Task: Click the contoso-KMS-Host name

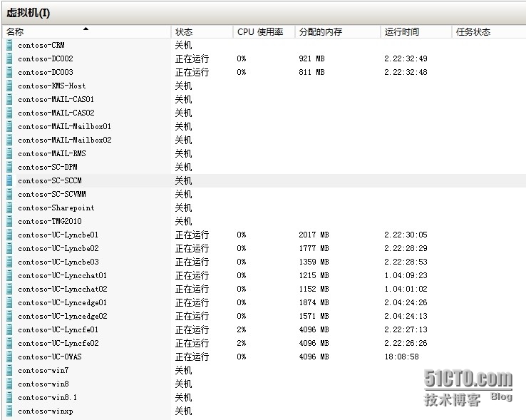Action: [51, 86]
